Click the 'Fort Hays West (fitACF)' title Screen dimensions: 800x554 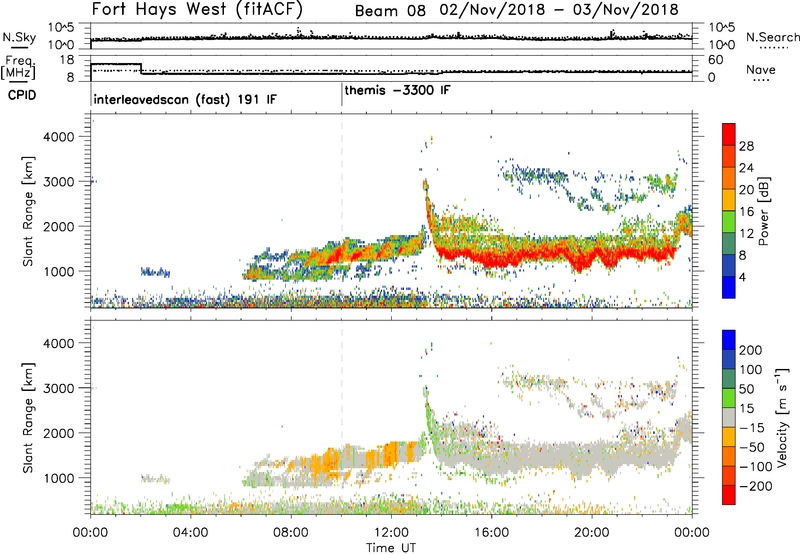coord(197,10)
